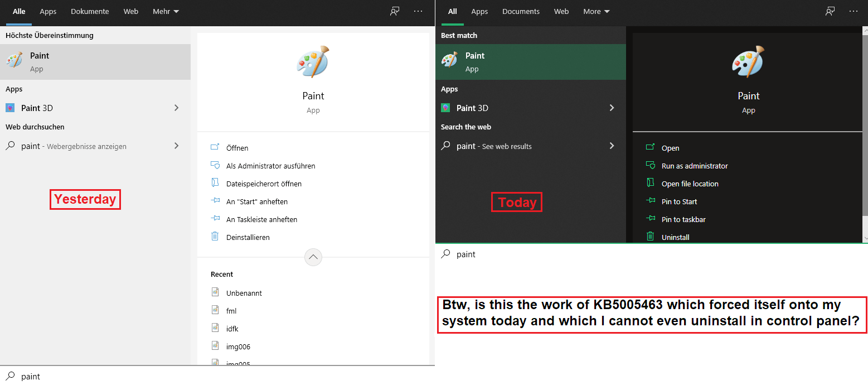Expand the Paint 3D chevron in the English list
Screen dimensions: 868x385
[x=612, y=108]
